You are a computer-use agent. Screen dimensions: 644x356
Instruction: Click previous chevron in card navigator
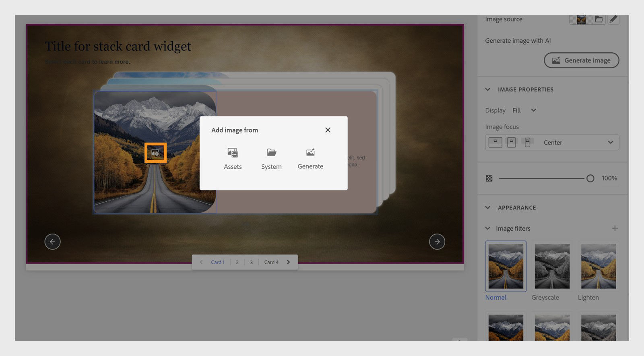[x=201, y=262]
